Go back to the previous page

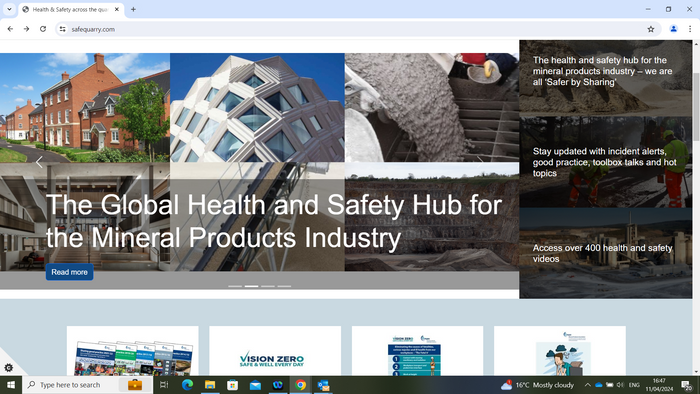click(x=10, y=29)
